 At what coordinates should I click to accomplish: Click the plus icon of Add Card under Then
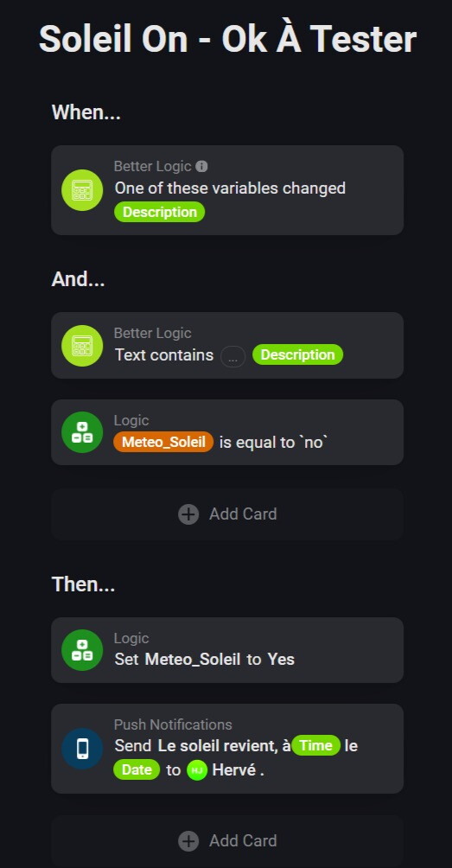coord(188,841)
